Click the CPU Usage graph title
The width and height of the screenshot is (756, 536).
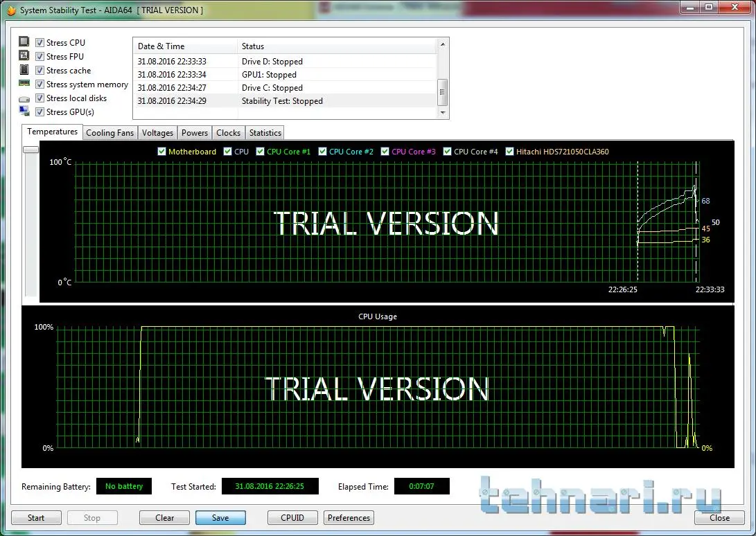[378, 316]
